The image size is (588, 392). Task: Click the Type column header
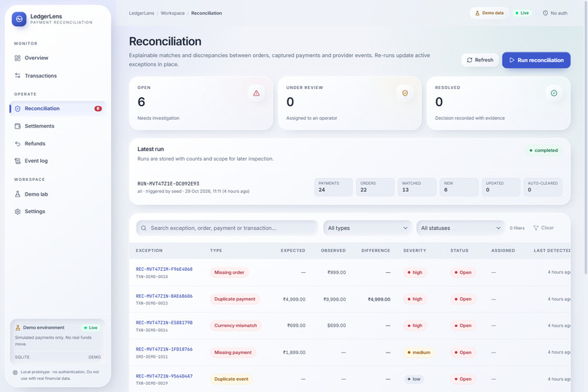216,250
